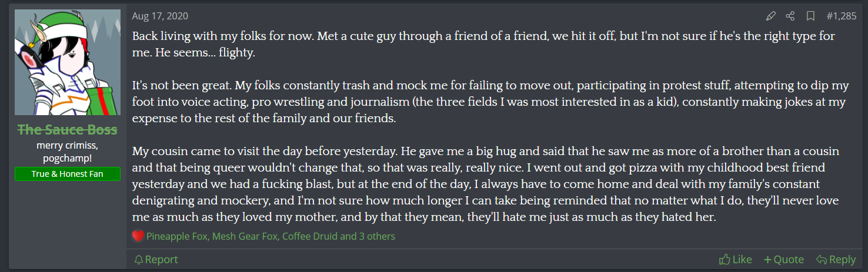Click the bell icon beside Report
The width and height of the screenshot is (868, 272).
pos(138,260)
